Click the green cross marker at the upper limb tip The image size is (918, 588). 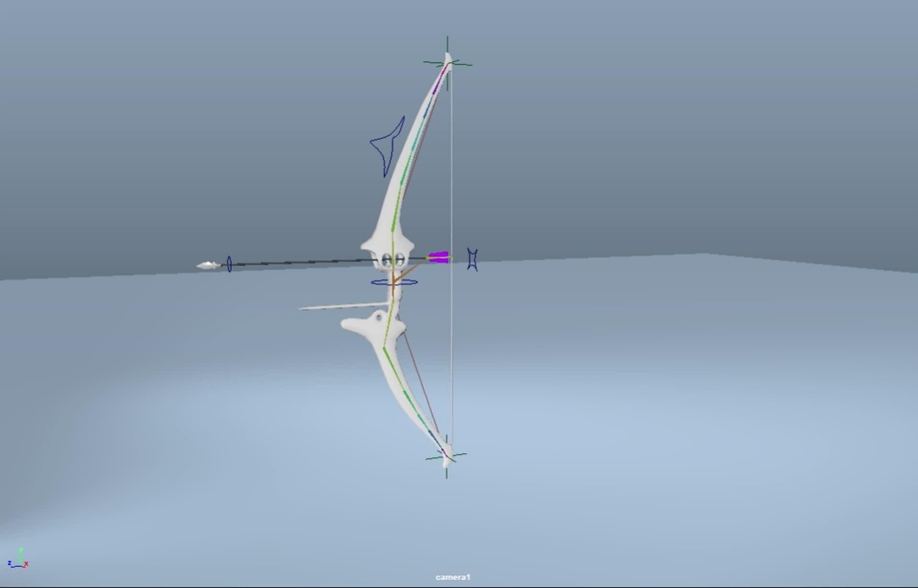pos(447,62)
